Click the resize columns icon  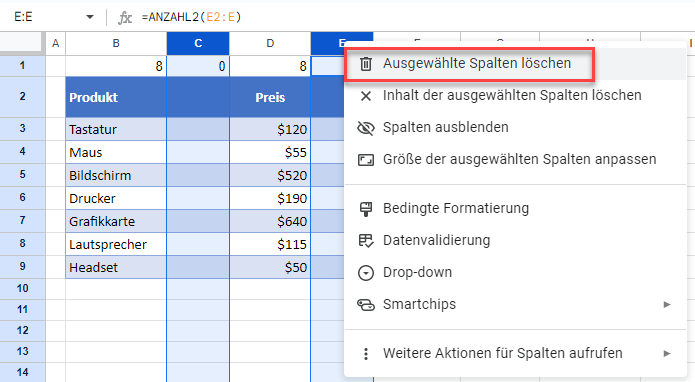coord(366,160)
